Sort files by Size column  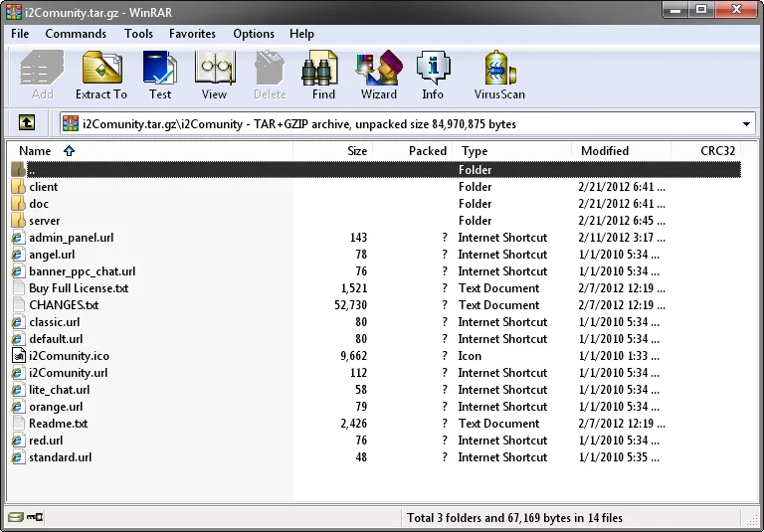[x=356, y=151]
